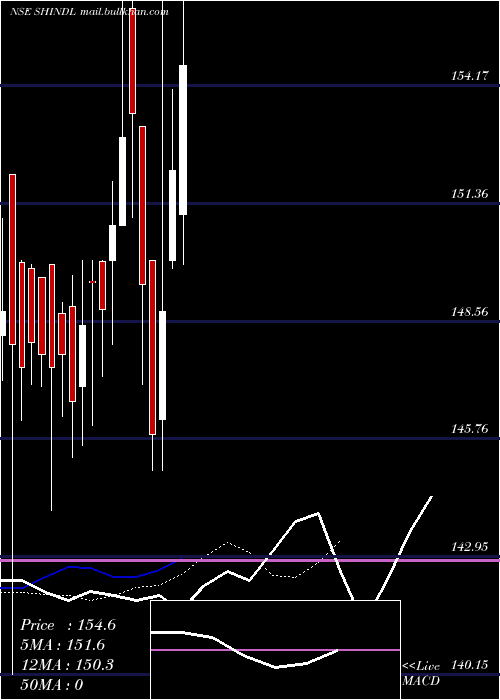Click the 140.15 price level label

[469, 665]
